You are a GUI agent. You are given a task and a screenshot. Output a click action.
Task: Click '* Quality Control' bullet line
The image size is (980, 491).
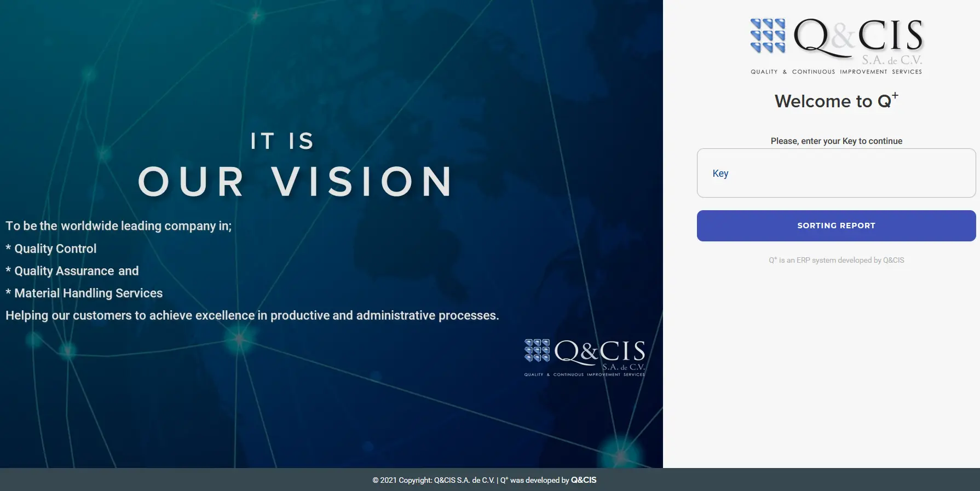51,249
